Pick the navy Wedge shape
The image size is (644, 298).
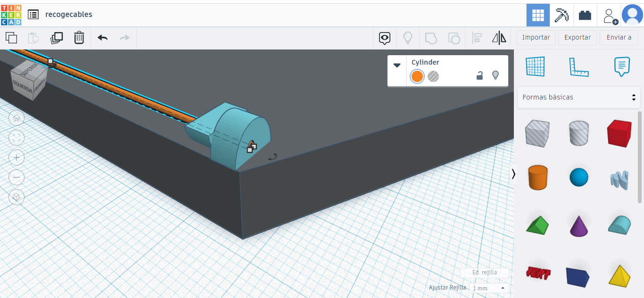[578, 276]
